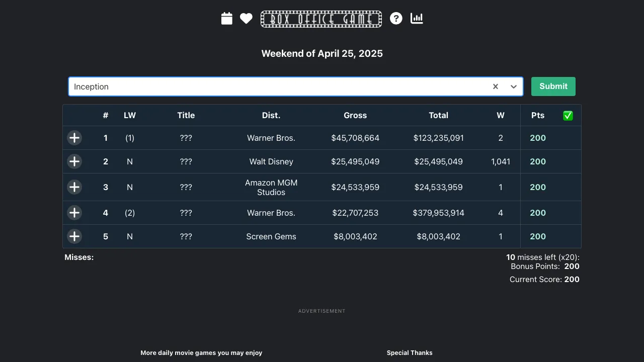Viewport: 644px width, 362px height.
Task: Open the help question mark icon
Action: [396, 19]
